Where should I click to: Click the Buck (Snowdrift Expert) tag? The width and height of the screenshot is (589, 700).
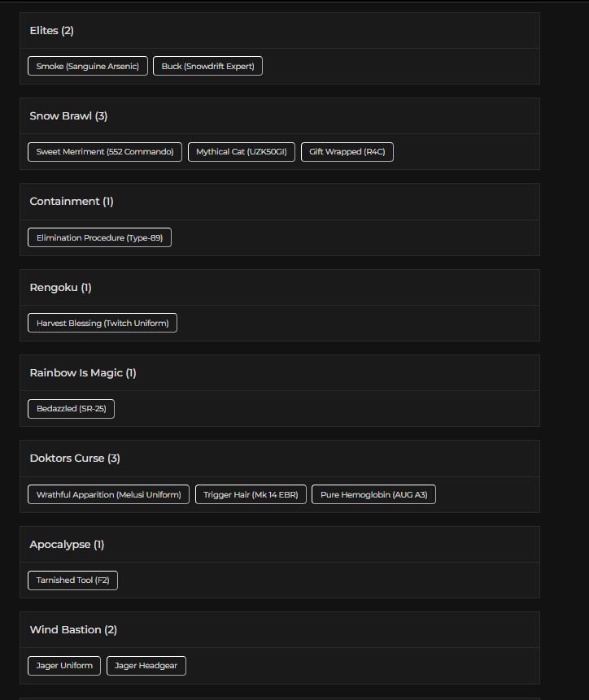point(207,66)
